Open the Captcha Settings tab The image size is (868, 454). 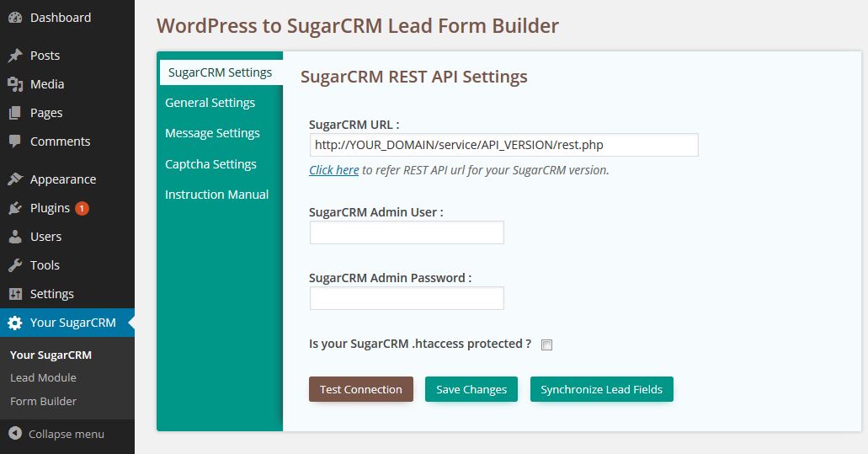coord(210,164)
